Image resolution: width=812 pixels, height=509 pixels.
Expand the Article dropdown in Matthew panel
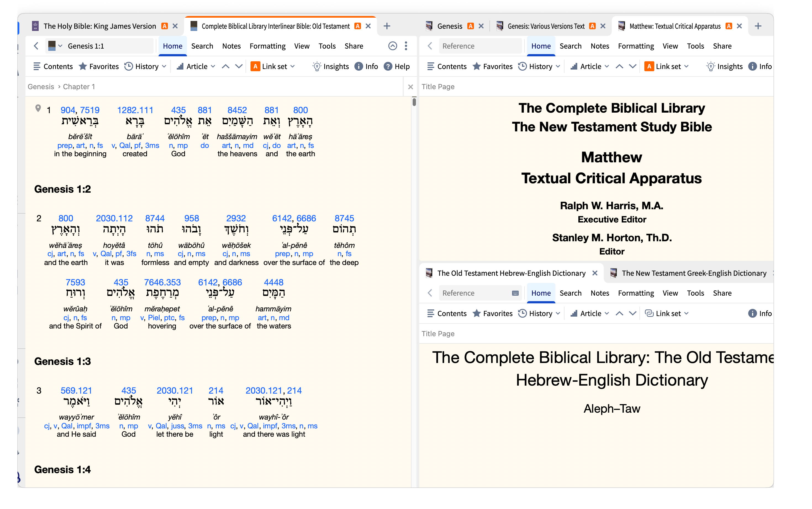coord(606,66)
